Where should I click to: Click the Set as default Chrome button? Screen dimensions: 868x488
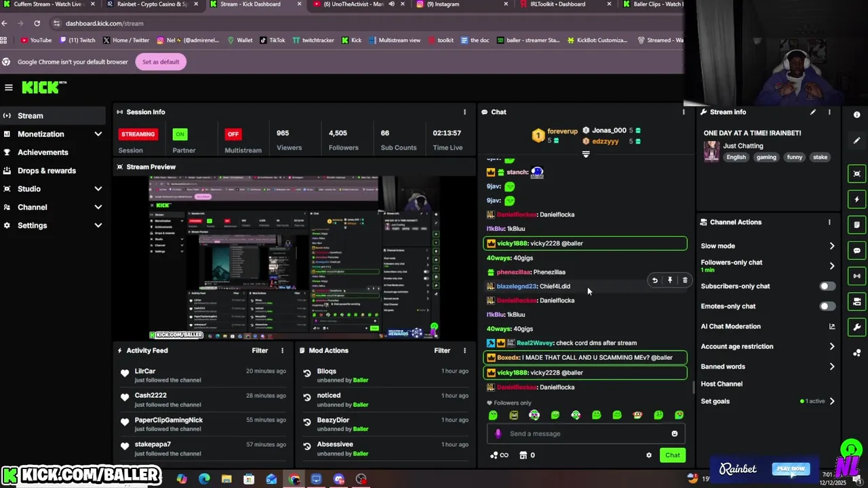click(x=161, y=62)
